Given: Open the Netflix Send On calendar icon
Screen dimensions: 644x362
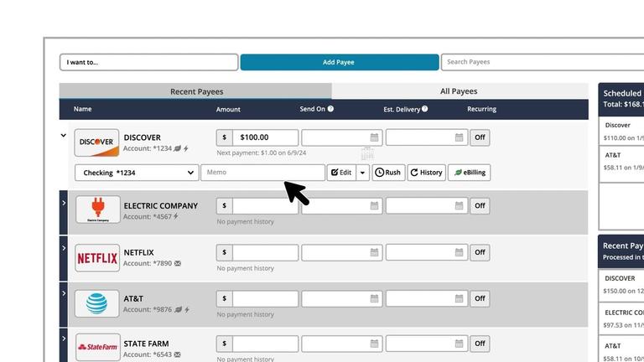Looking at the screenshot, I should pos(374,252).
